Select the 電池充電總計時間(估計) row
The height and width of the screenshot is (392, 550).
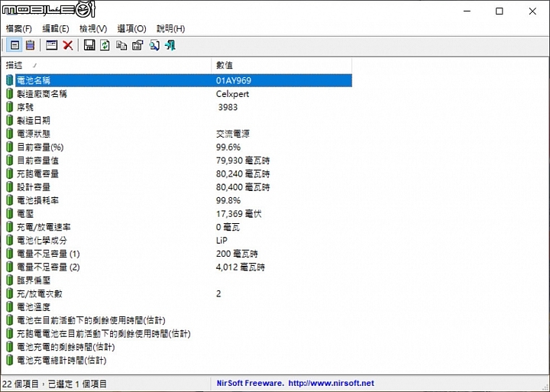click(x=179, y=361)
